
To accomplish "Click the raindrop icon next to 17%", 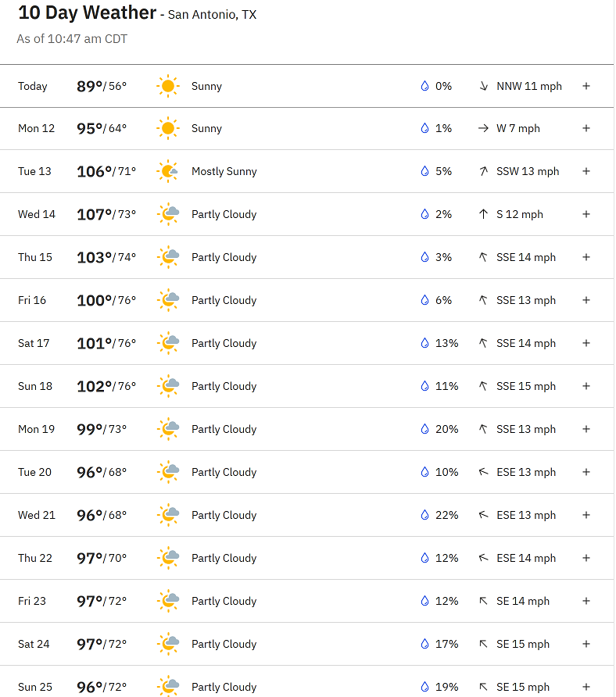I will click(424, 644).
